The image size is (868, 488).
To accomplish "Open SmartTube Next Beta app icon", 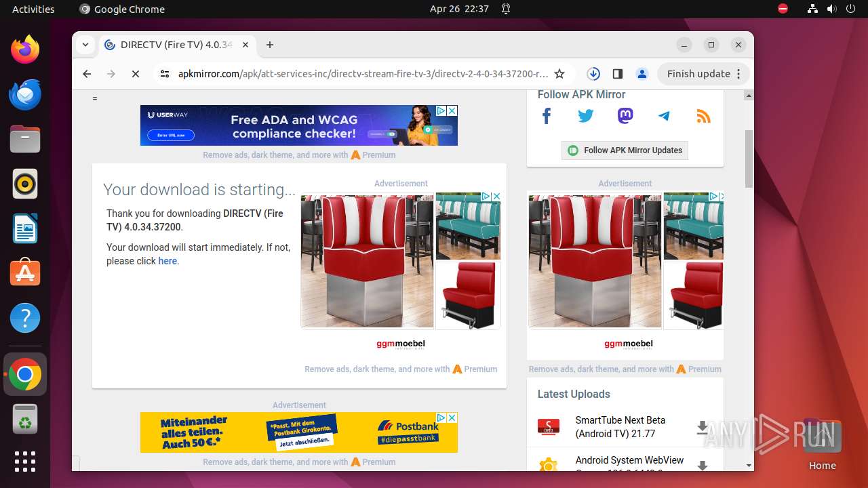I will (x=548, y=427).
